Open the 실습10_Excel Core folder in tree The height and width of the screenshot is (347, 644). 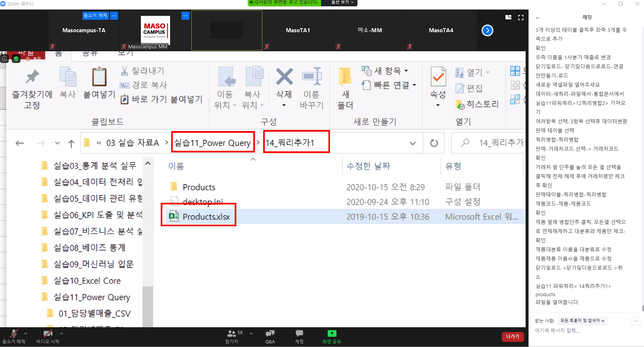click(87, 281)
